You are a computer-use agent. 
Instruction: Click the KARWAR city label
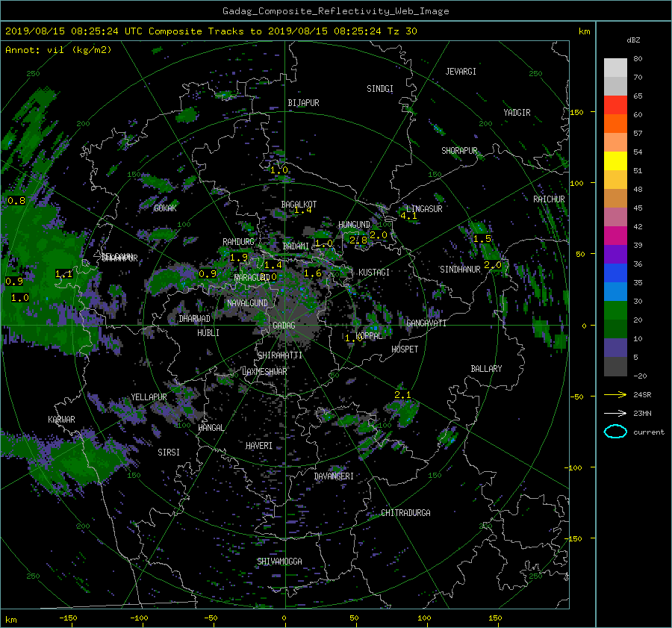point(61,420)
